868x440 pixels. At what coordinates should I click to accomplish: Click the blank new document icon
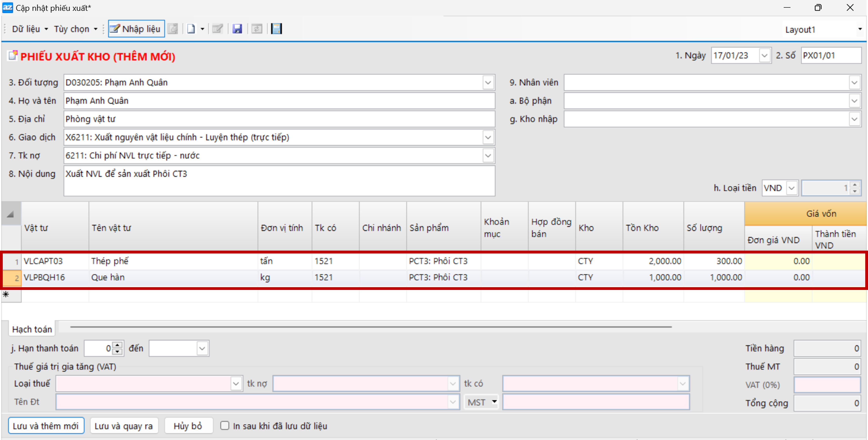(x=191, y=29)
